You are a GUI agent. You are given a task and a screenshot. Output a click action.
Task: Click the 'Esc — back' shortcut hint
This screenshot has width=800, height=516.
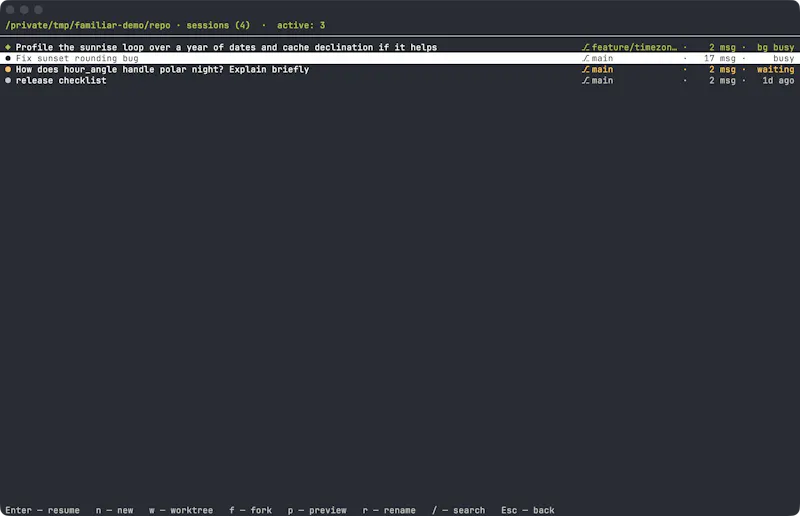[x=528, y=510]
